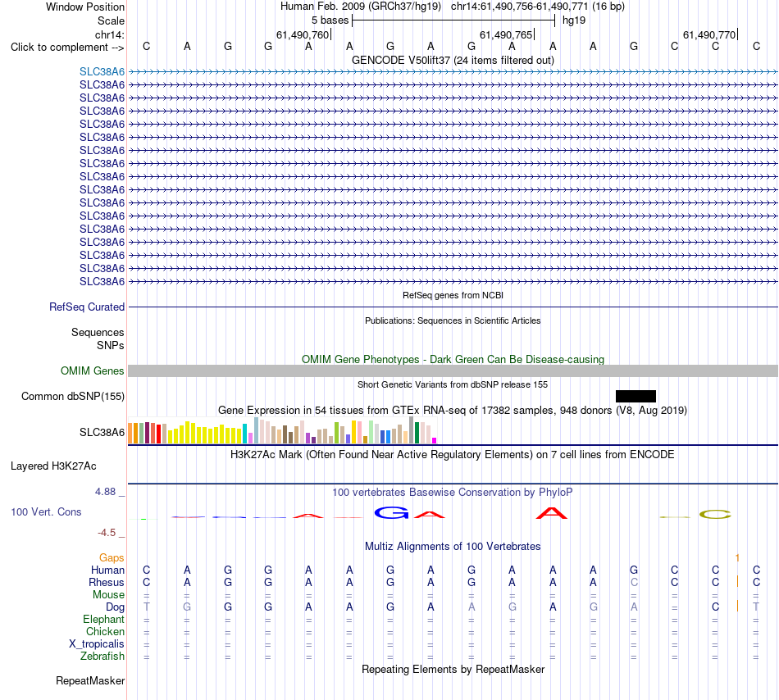Click the large blue G conservation logo letter

coord(391,512)
